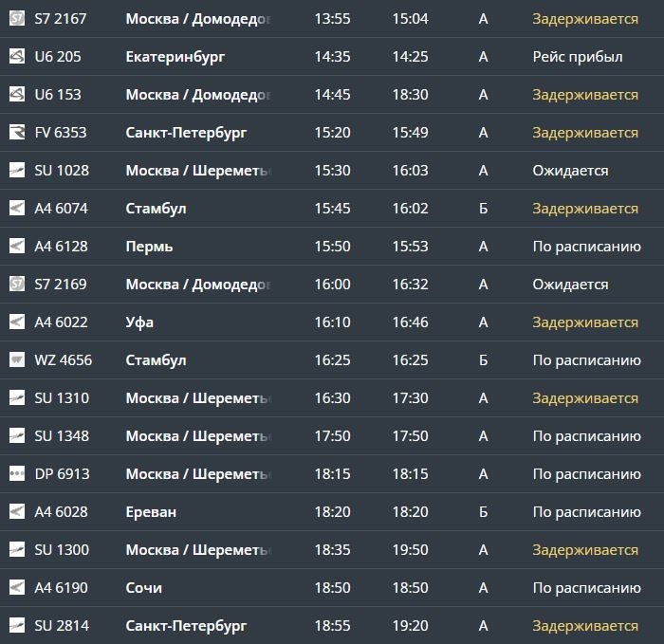Click the Aeroflot logo beside SU 1028

point(17,170)
